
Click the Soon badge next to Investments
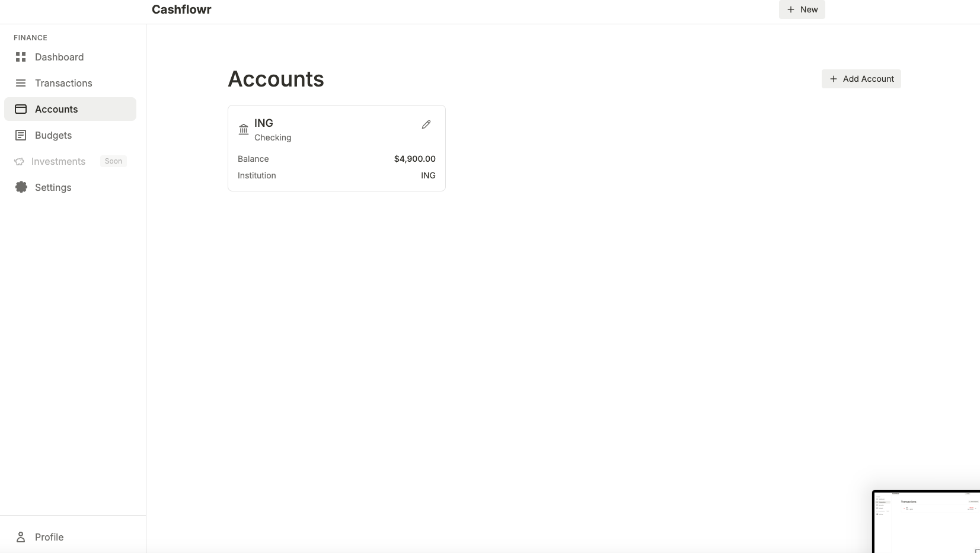click(114, 161)
